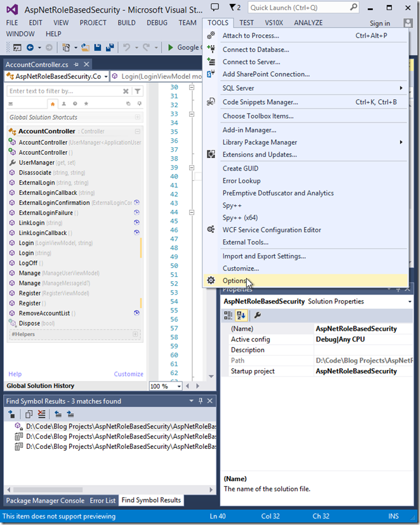Save the current file with floppy icon
Viewport: 420px width, 525px height.
[x=97, y=48]
